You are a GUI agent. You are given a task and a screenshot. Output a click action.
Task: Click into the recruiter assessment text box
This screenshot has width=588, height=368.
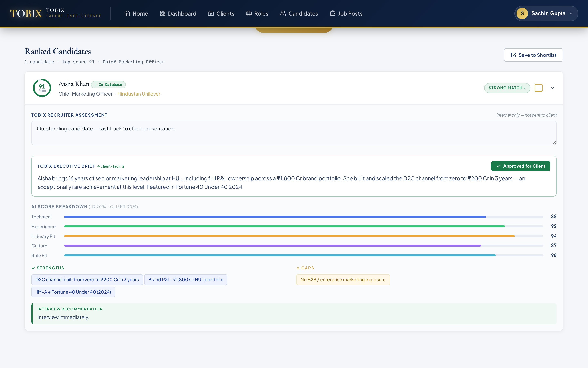tap(294, 133)
